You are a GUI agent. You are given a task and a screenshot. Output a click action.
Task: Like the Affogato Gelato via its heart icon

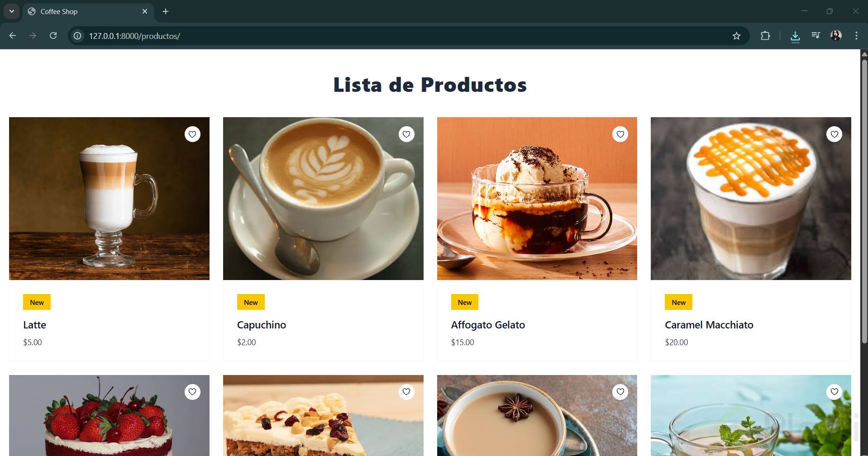pyautogui.click(x=620, y=134)
